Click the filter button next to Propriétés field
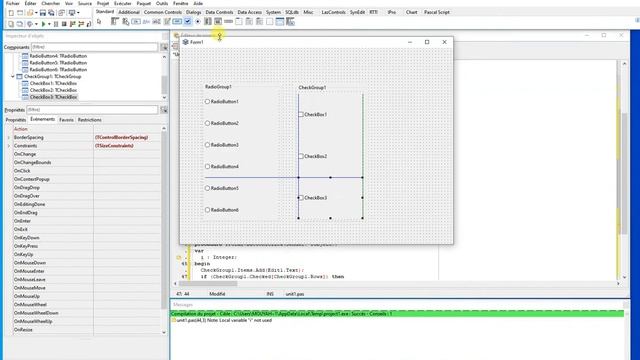The height and width of the screenshot is (360, 640). click(164, 110)
